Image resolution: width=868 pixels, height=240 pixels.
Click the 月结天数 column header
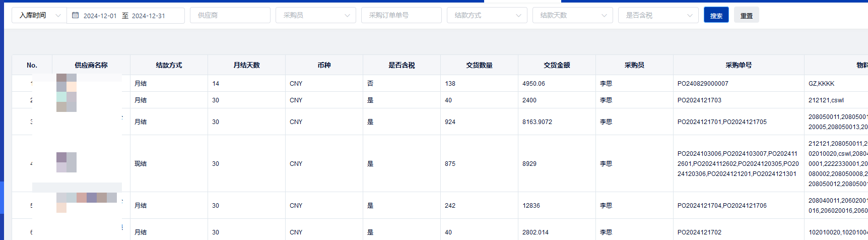pyautogui.click(x=246, y=65)
